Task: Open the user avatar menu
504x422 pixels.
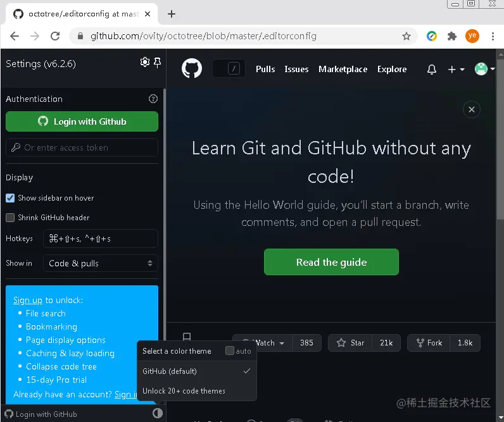Action: point(484,69)
